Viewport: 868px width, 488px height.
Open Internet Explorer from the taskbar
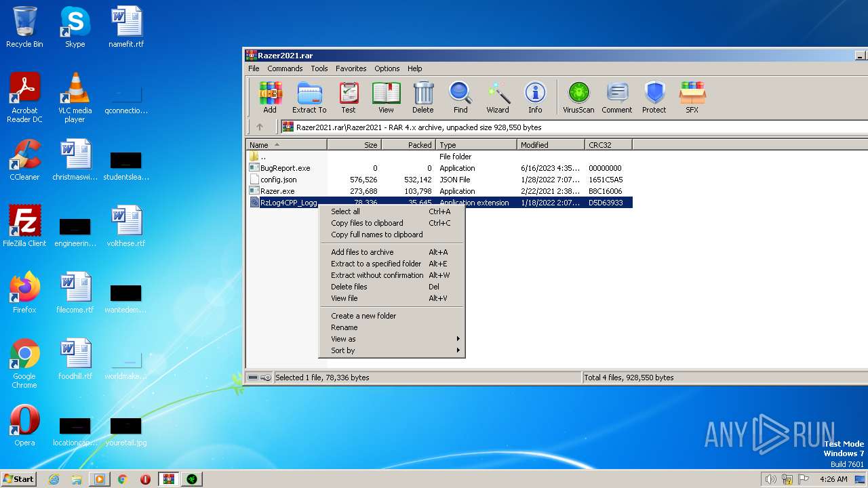[54, 479]
